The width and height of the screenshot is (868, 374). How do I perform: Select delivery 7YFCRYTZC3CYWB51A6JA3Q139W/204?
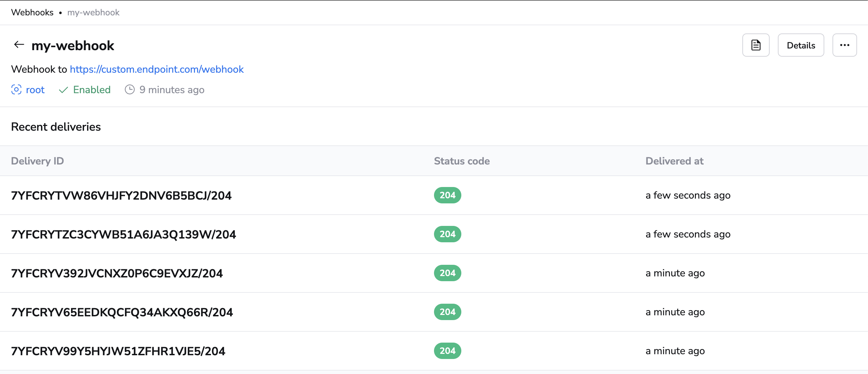click(124, 234)
